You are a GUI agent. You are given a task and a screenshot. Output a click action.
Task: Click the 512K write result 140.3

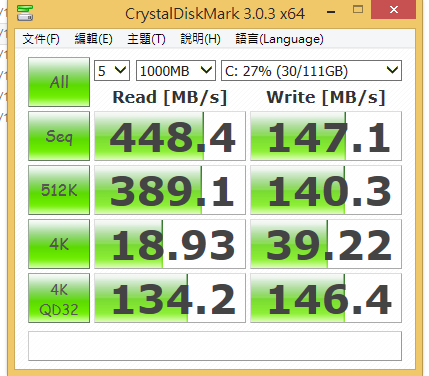point(326,190)
